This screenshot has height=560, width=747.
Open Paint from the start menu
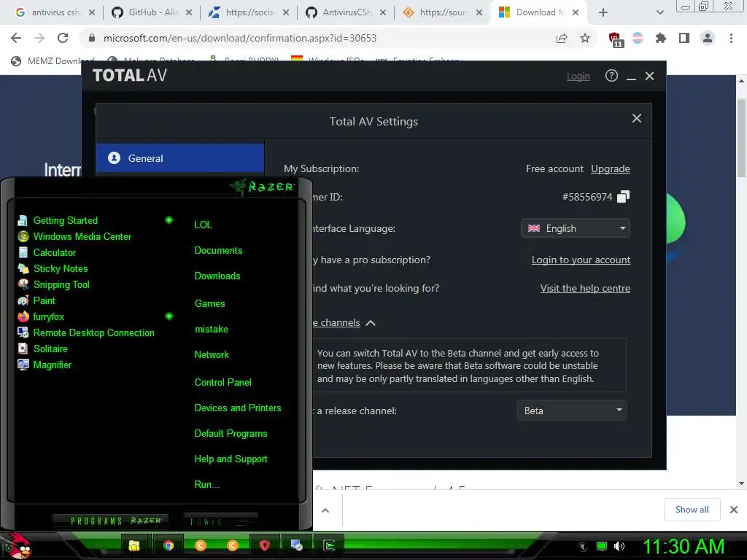44,301
